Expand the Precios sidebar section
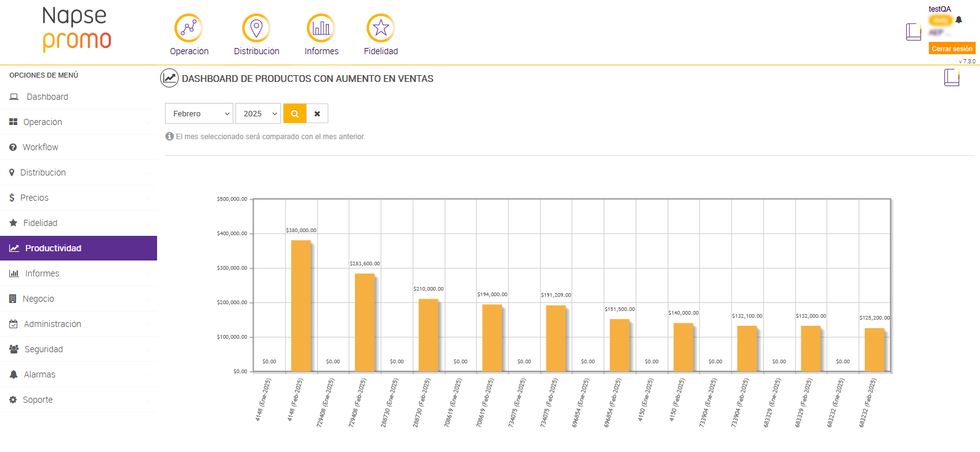 pyautogui.click(x=78, y=198)
